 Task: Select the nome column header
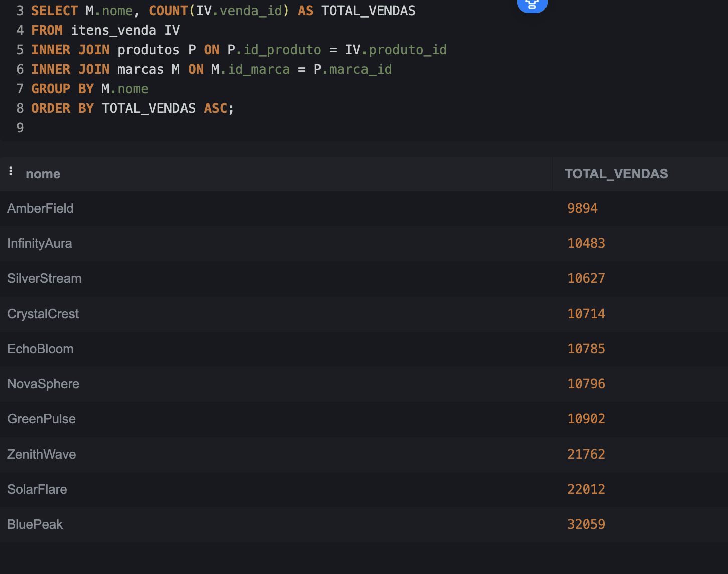[43, 174]
